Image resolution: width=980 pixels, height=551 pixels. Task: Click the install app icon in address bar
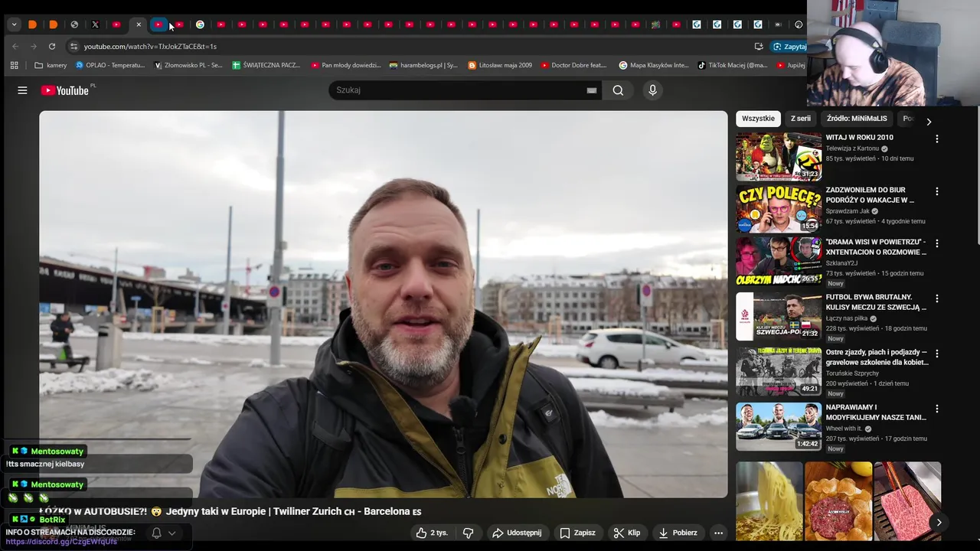click(759, 46)
